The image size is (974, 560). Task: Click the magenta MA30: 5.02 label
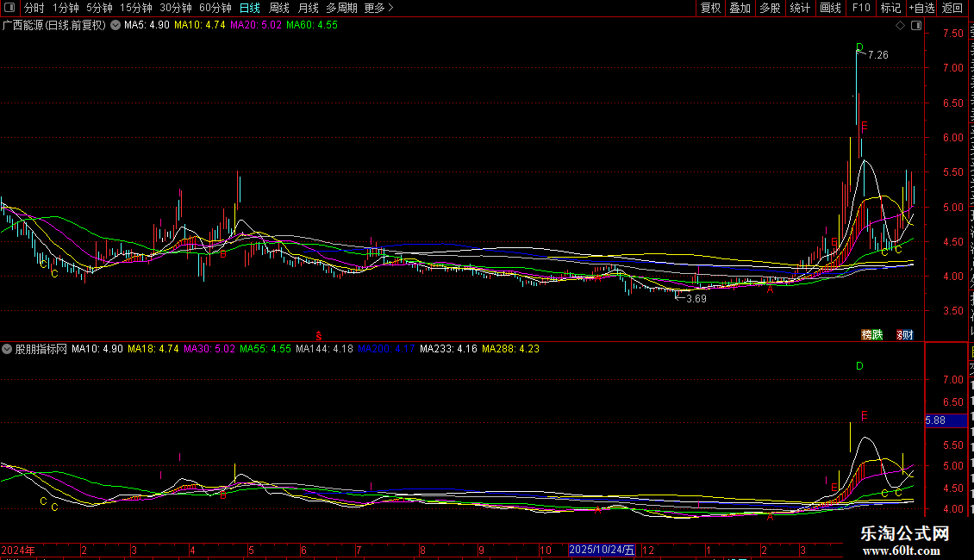pos(209,349)
